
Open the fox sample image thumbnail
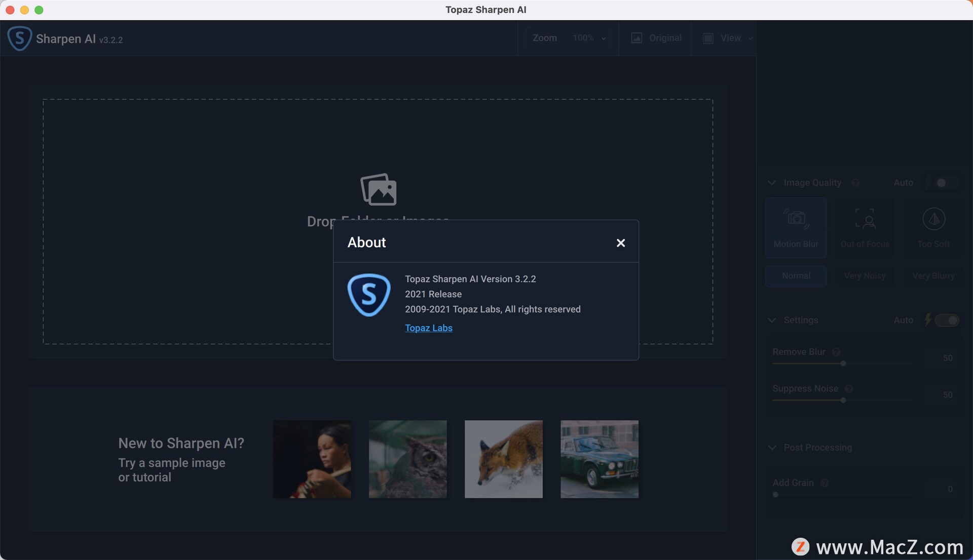tap(503, 459)
